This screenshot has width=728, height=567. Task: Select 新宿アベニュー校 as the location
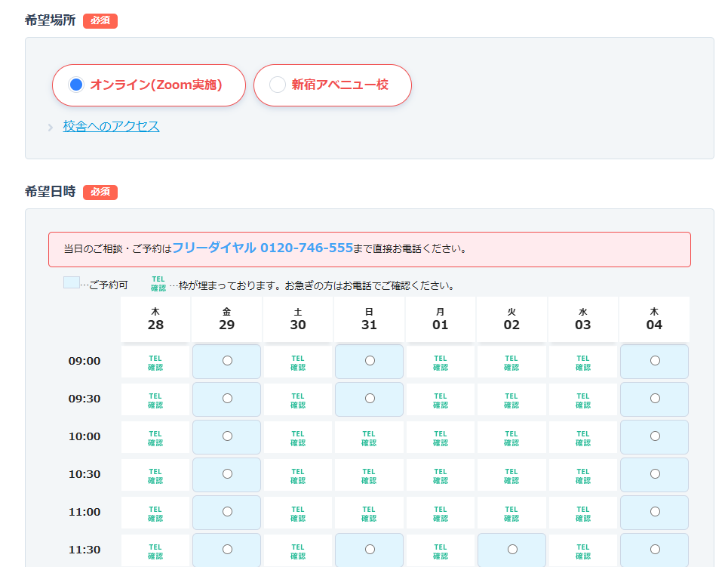[332, 85]
